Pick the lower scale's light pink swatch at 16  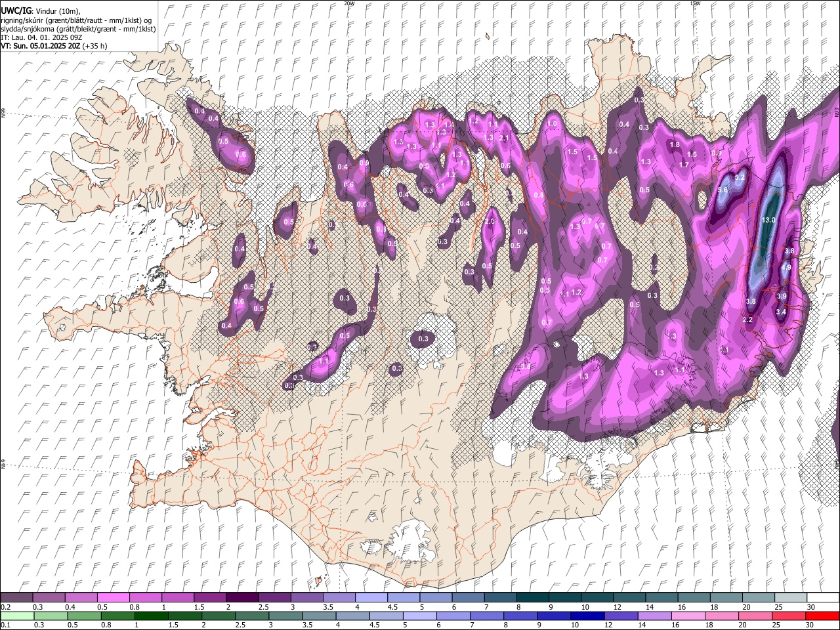point(688,616)
